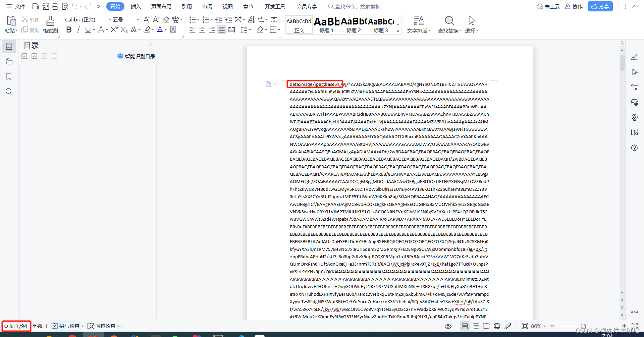Viewport: 644px width, 337px height.
Task: Increase font size with A+ icon
Action: coord(147,19)
